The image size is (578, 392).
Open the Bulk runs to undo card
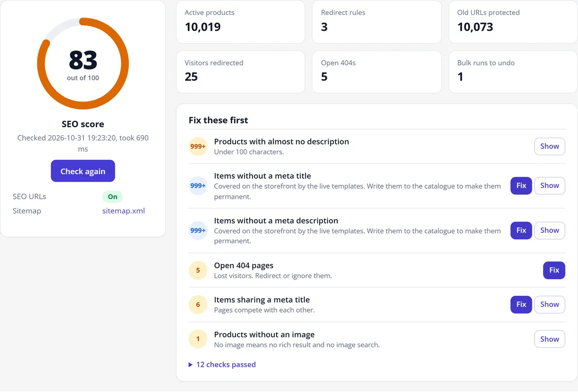click(513, 72)
